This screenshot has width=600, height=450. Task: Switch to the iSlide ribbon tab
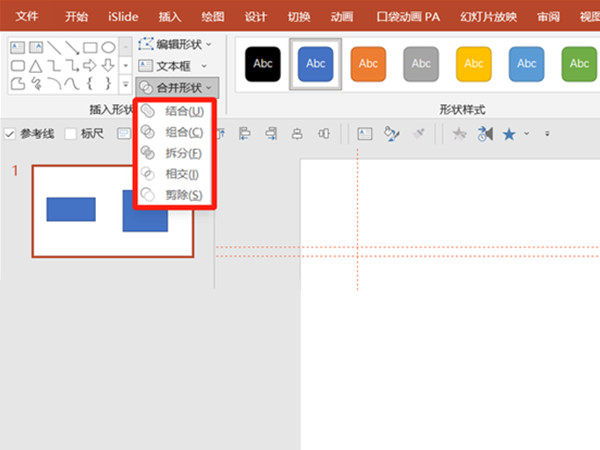123,17
